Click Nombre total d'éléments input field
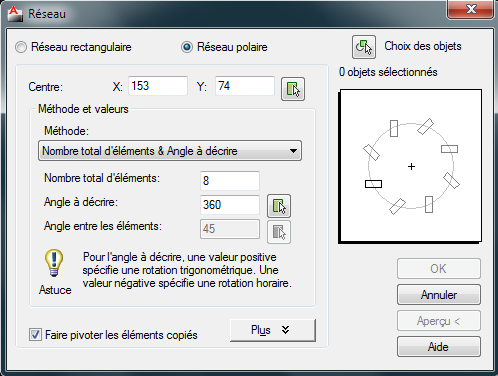The width and height of the screenshot is (498, 376). (x=230, y=181)
